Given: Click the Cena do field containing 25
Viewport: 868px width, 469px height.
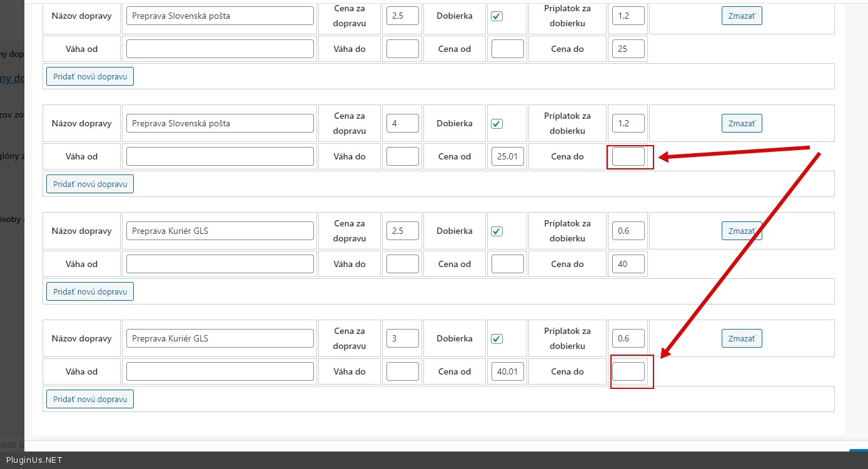Looking at the screenshot, I should tap(628, 49).
